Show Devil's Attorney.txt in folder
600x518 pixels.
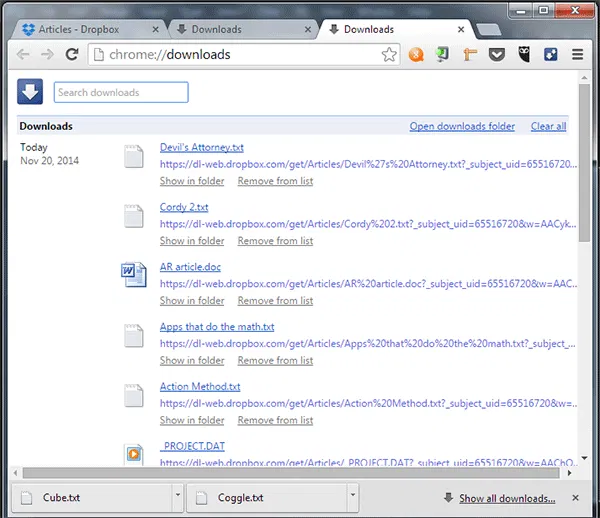point(192,181)
